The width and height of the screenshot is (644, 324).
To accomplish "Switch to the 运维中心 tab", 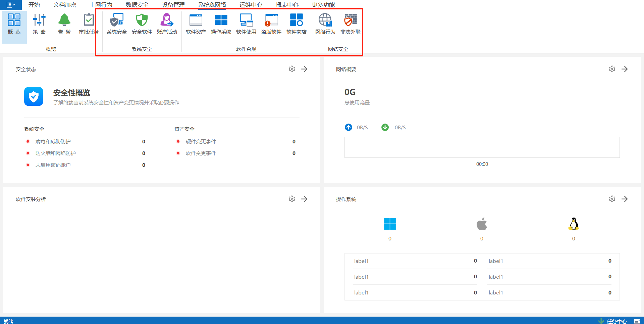I will point(251,5).
